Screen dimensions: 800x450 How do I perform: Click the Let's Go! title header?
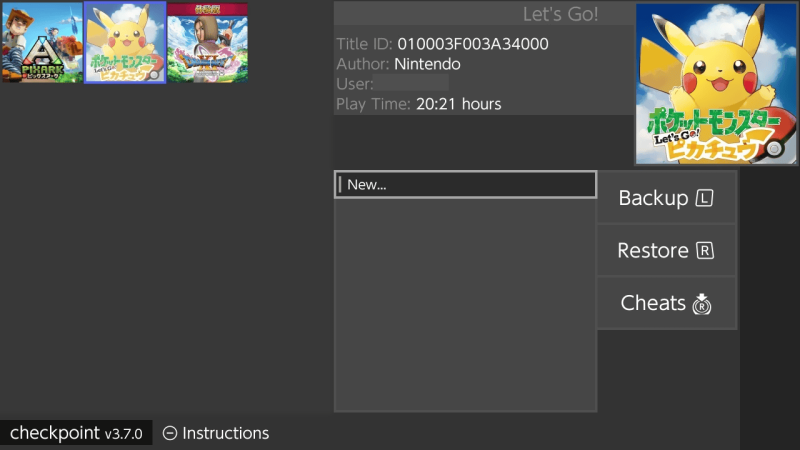560,14
